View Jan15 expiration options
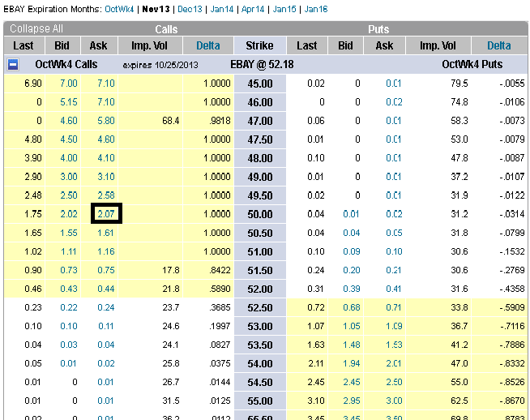Image resolution: width=530 pixels, height=420 pixels. 284,9
